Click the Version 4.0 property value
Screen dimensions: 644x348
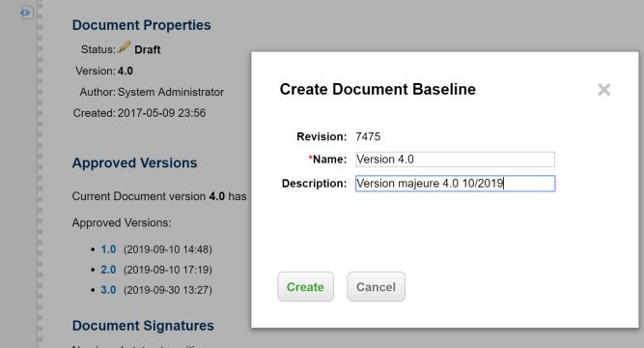pyautogui.click(x=126, y=71)
